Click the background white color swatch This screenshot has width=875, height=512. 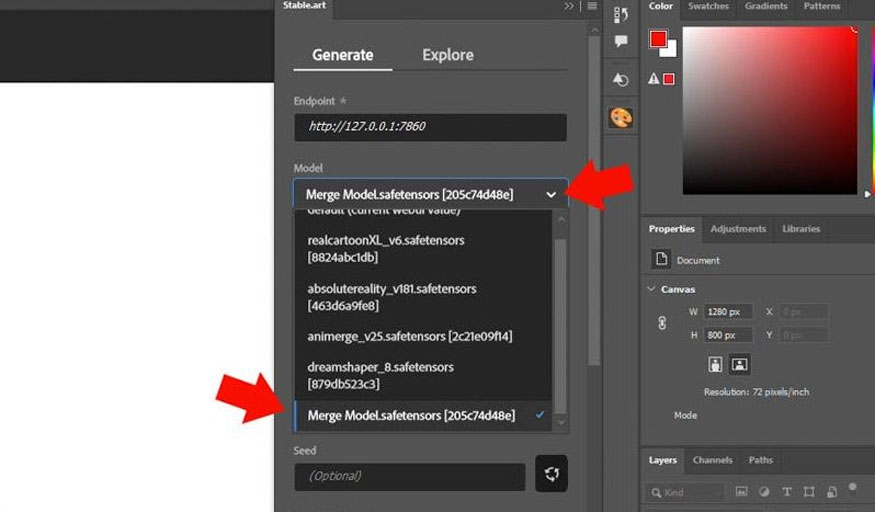670,50
